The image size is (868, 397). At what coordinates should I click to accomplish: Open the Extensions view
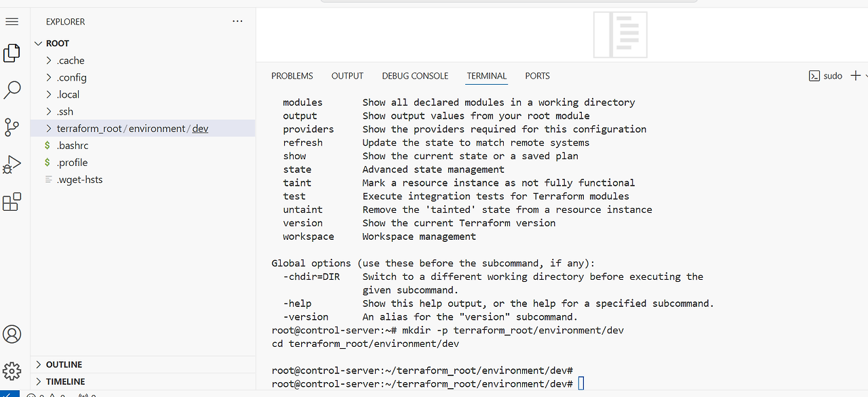coord(12,201)
